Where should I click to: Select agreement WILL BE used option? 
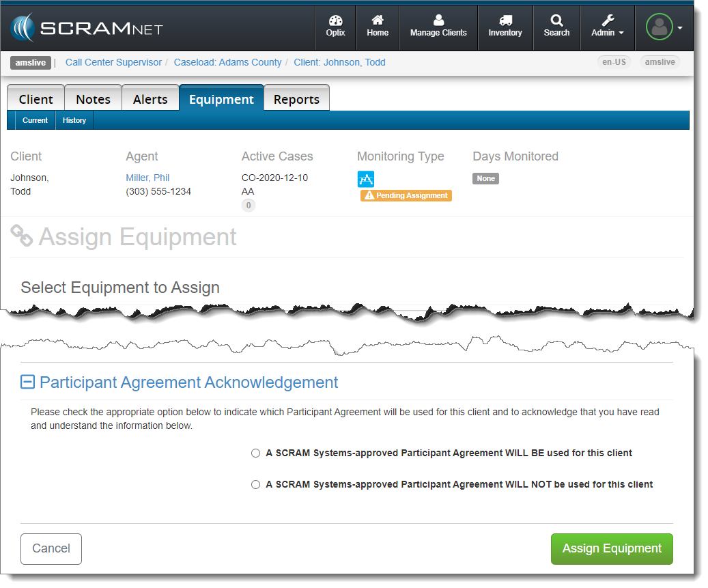tap(256, 453)
